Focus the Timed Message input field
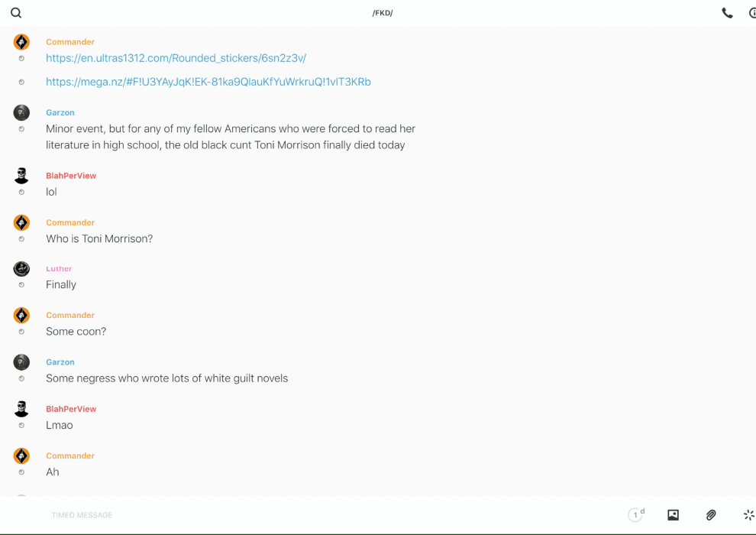Image resolution: width=756 pixels, height=535 pixels. (x=305, y=515)
